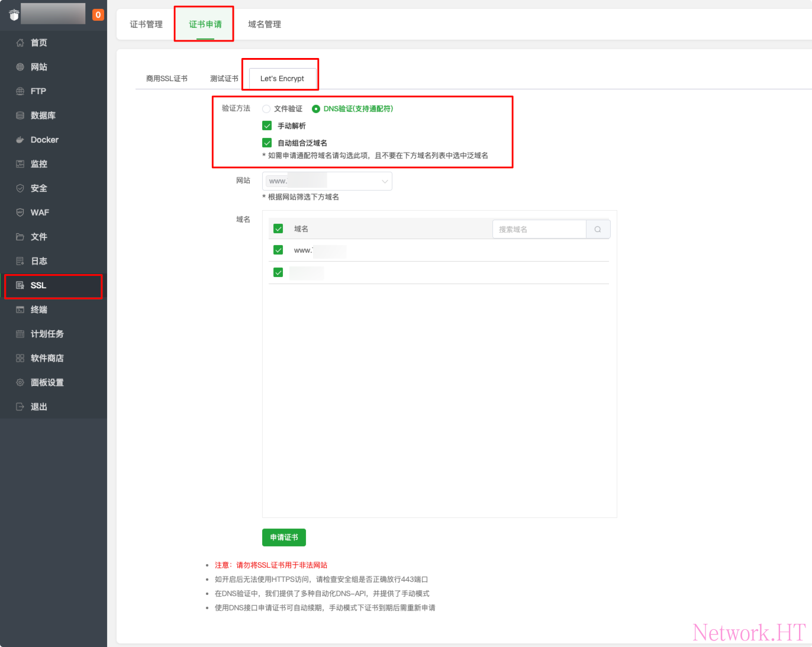This screenshot has height=647, width=812.
Task: Click the logout icon in sidebar
Action: coord(20,407)
